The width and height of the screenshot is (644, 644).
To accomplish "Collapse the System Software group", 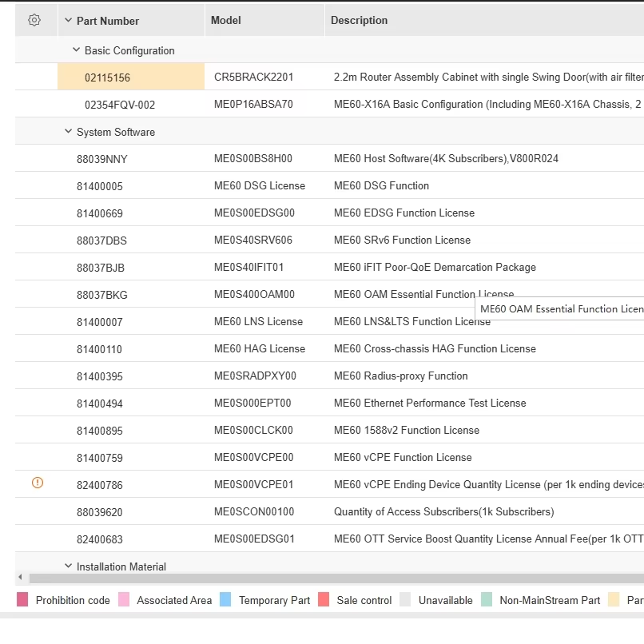I will click(69, 131).
